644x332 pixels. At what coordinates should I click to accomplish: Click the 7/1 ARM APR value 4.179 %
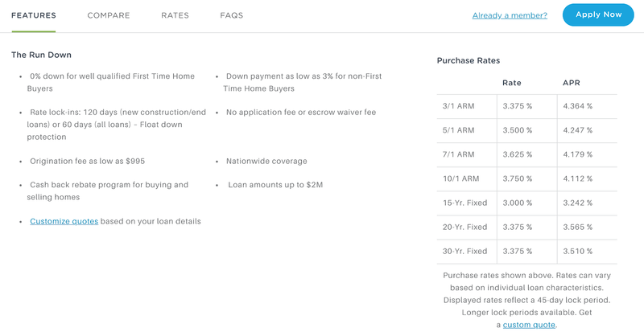click(577, 154)
